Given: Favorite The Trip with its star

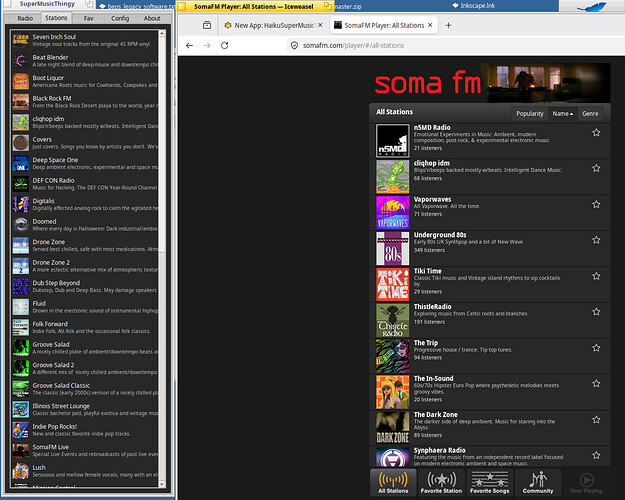Looking at the screenshot, I should (x=596, y=348).
